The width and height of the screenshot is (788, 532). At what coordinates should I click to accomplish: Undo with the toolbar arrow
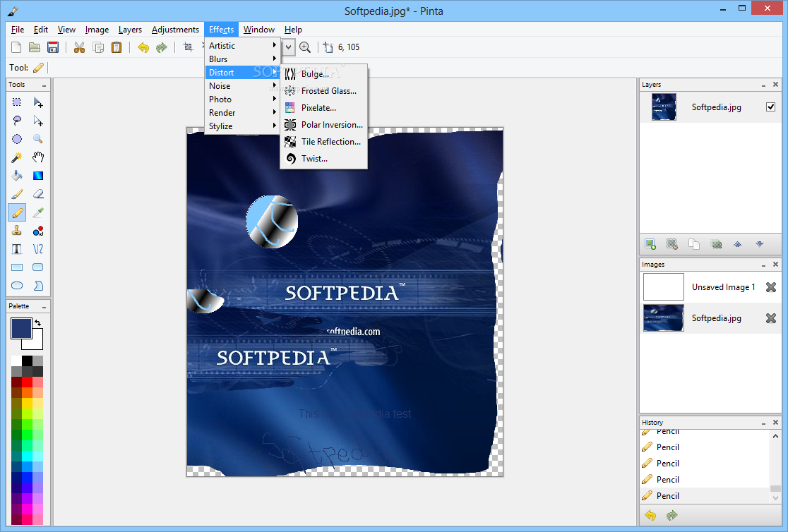(143, 47)
